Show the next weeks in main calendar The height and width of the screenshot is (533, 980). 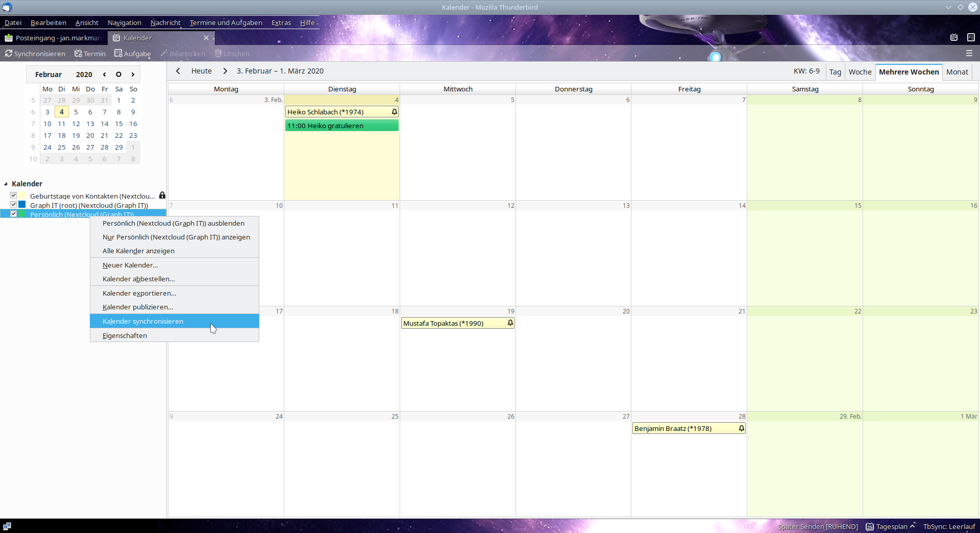225,71
